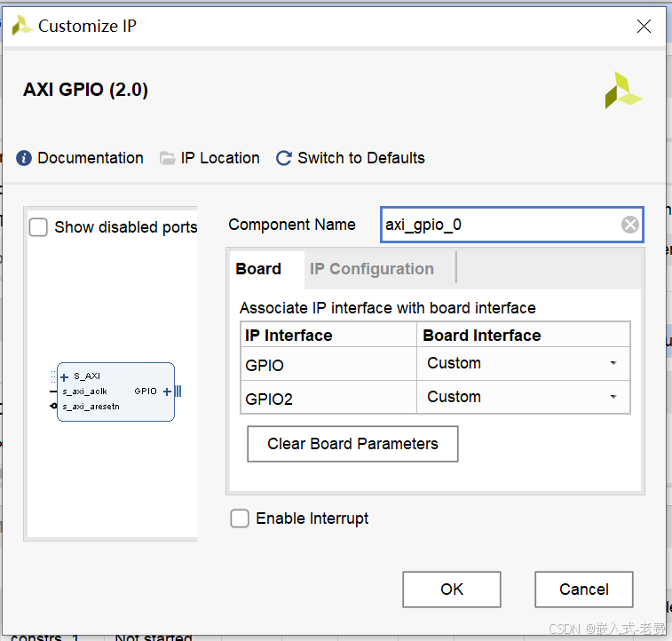This screenshot has height=641, width=672.
Task: Click the s_axi_aresetn port label
Action: coord(91,407)
